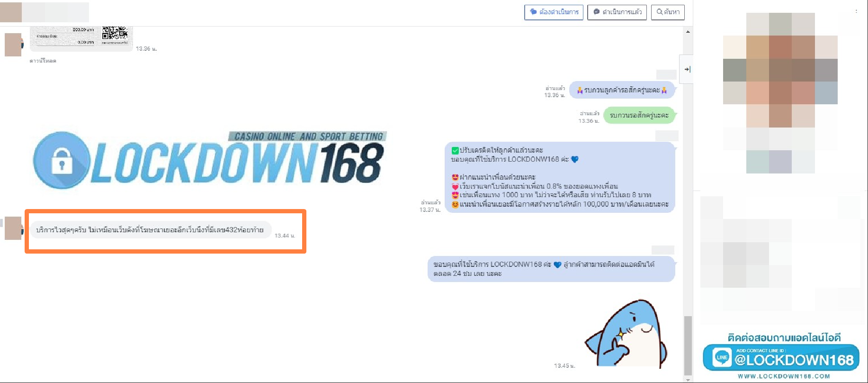This screenshot has width=868, height=383.
Task: Click the blurred profile picture in side panel
Action: [x=780, y=92]
